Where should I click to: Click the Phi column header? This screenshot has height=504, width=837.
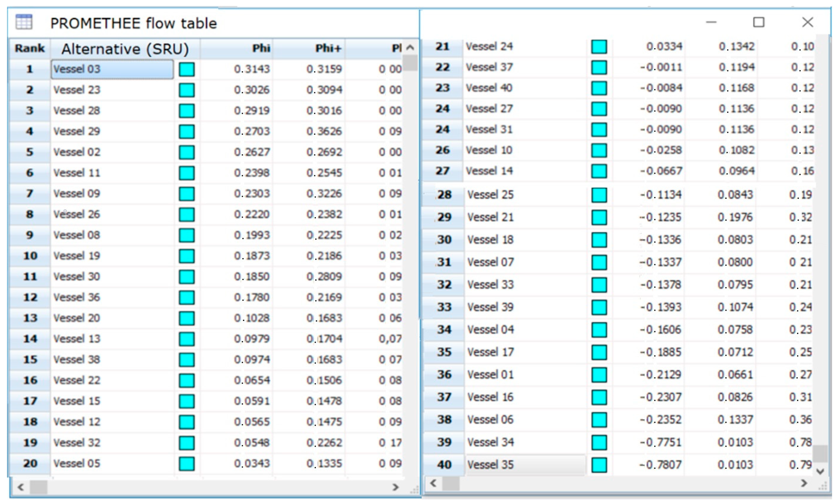pos(261,48)
